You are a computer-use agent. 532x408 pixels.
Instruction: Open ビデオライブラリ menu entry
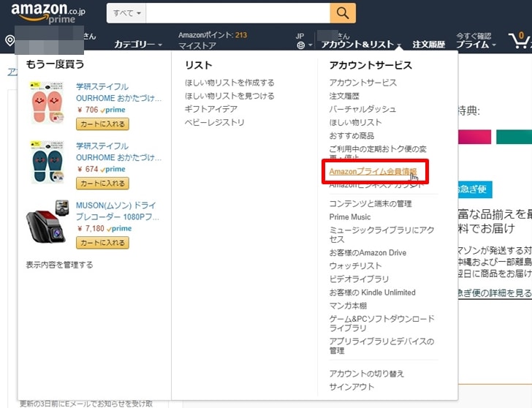point(359,279)
